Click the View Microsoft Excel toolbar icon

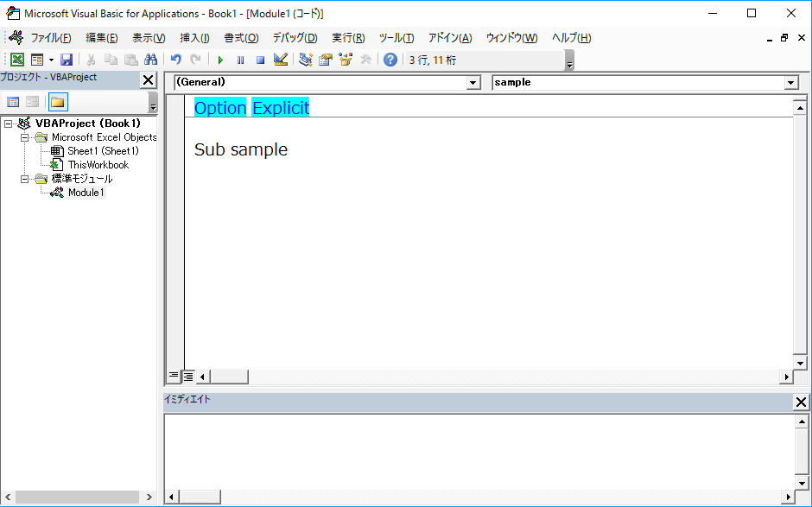[17, 60]
